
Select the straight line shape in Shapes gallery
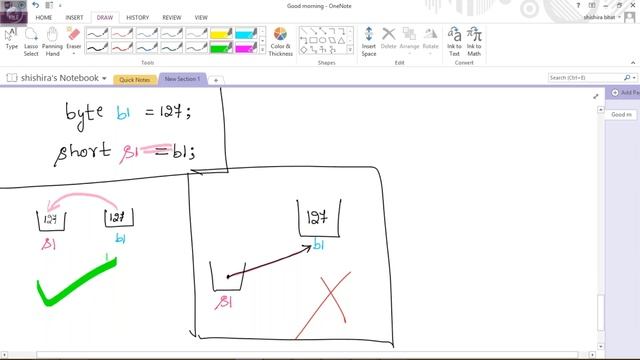click(304, 31)
